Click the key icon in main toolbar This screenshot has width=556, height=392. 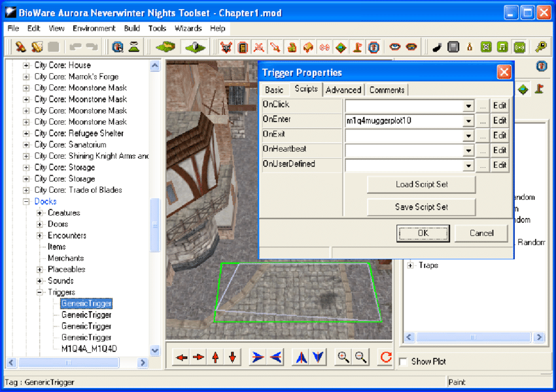(x=540, y=47)
